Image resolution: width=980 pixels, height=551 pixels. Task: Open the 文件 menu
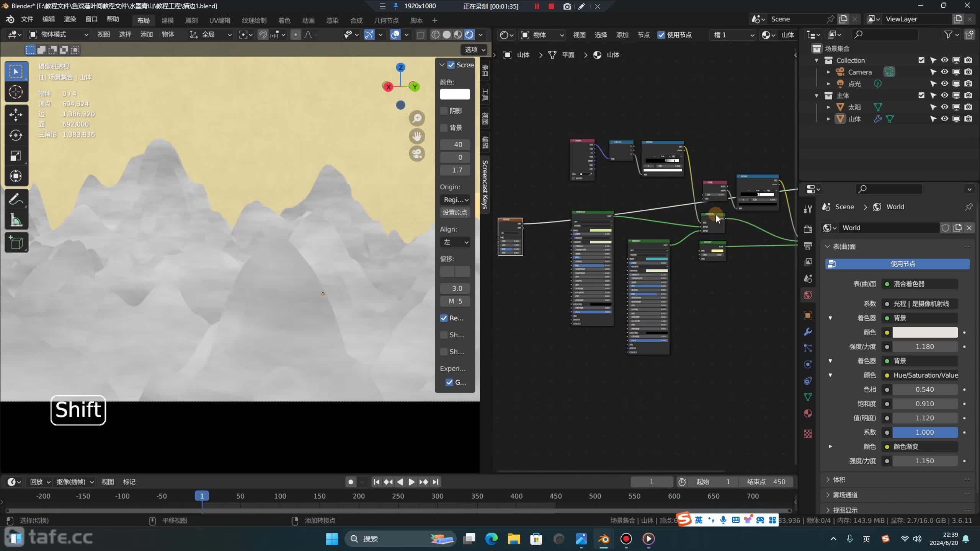pyautogui.click(x=27, y=19)
